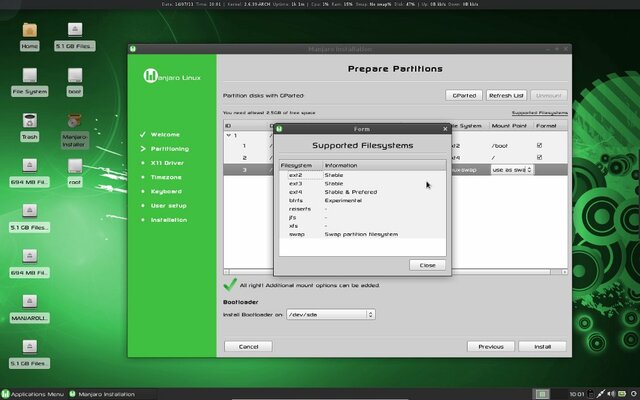The width and height of the screenshot is (640, 400).
Task: Select the ext3 filesystem row
Action: point(362,184)
